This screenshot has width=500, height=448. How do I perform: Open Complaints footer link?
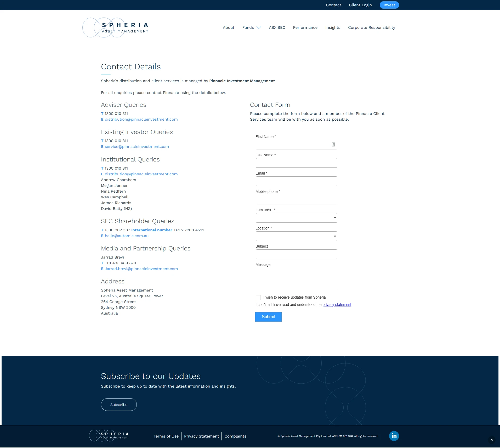coord(235,436)
